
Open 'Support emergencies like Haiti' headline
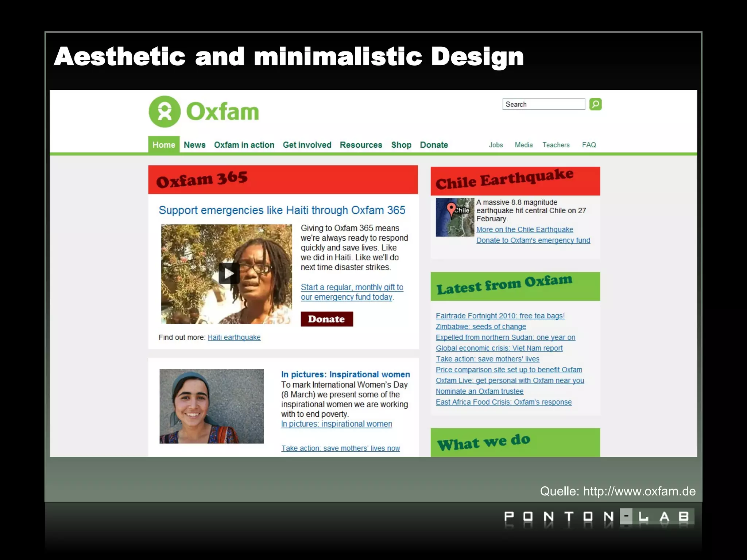[282, 210]
